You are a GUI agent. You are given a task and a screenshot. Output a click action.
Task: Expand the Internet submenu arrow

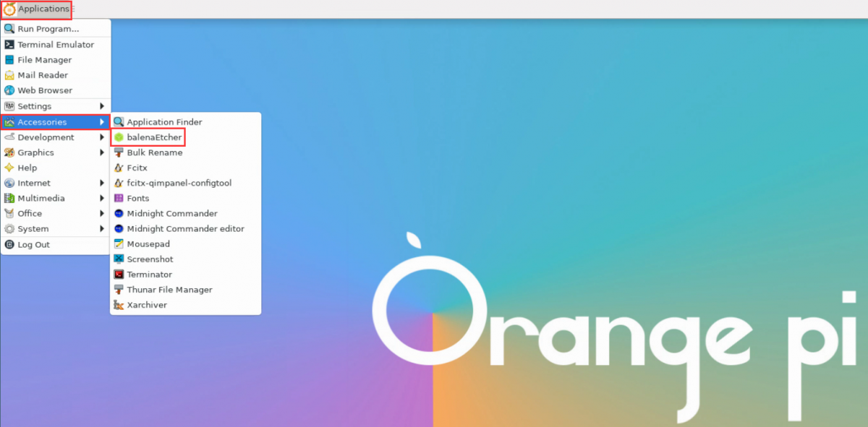click(102, 183)
